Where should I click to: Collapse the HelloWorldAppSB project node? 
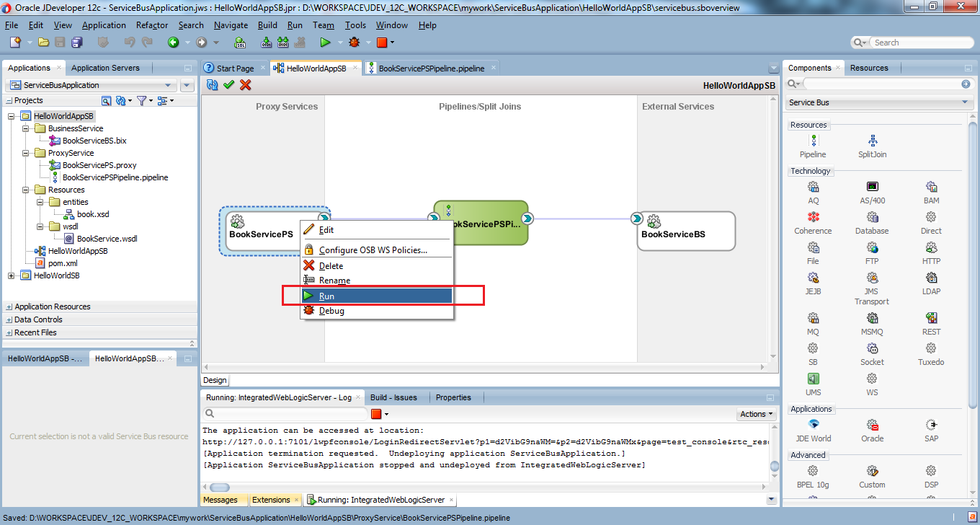tap(12, 116)
